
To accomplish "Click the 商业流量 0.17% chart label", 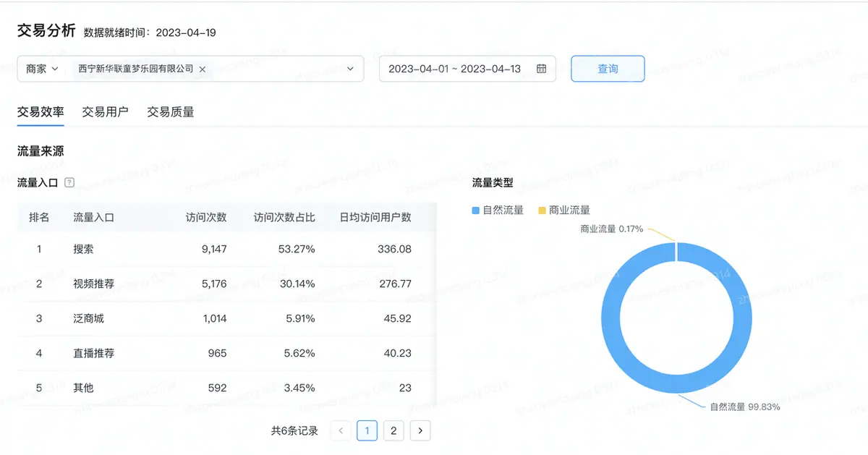I will point(611,229).
